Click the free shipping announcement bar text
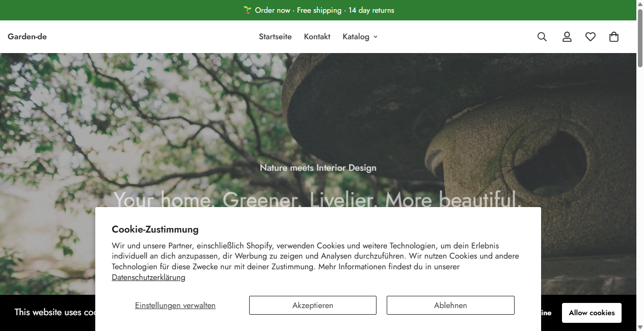This screenshot has height=331, width=644. (318, 10)
